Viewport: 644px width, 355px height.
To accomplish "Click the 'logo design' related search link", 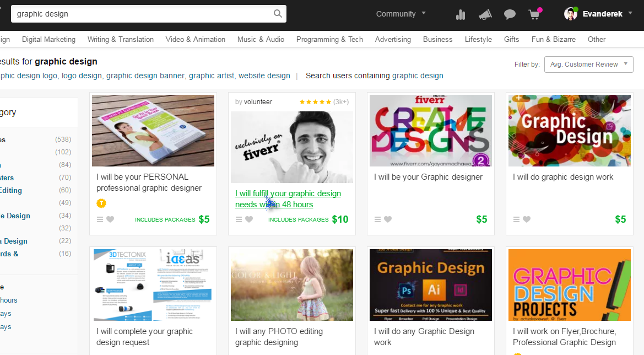I will [82, 76].
